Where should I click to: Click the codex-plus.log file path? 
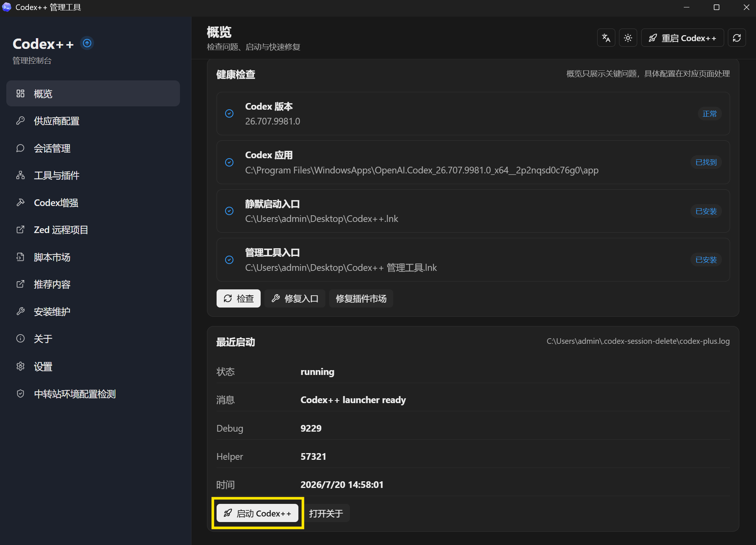638,341
